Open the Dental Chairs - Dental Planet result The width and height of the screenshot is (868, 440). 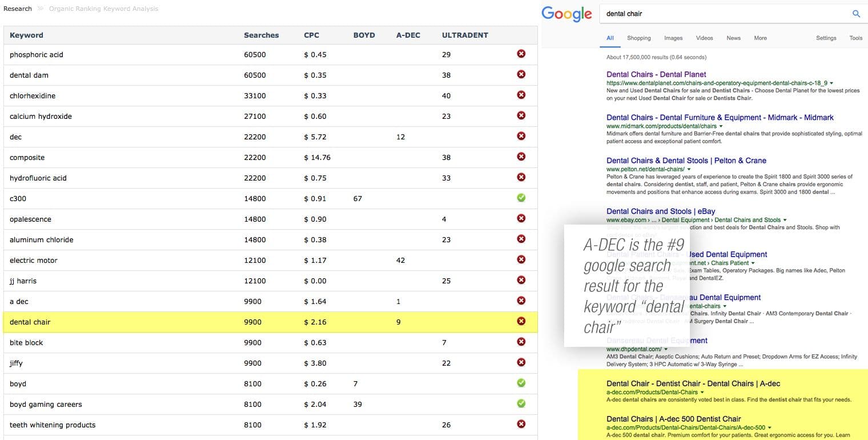click(x=656, y=74)
